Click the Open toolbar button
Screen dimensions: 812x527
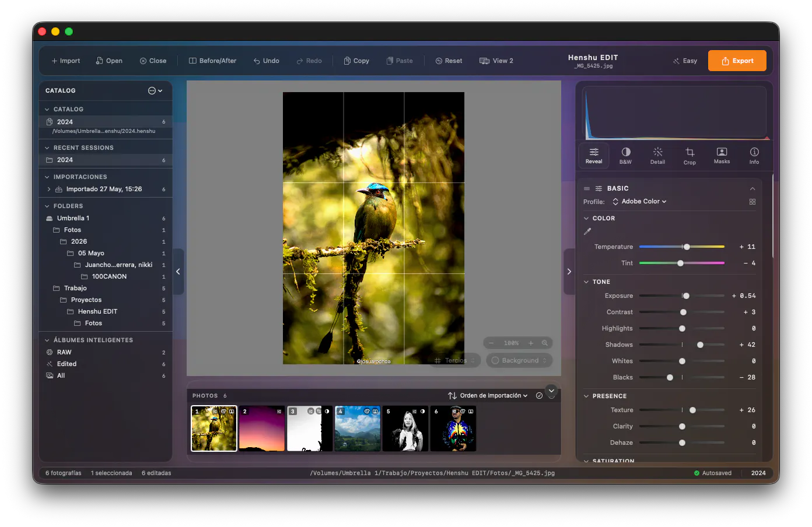109,61
